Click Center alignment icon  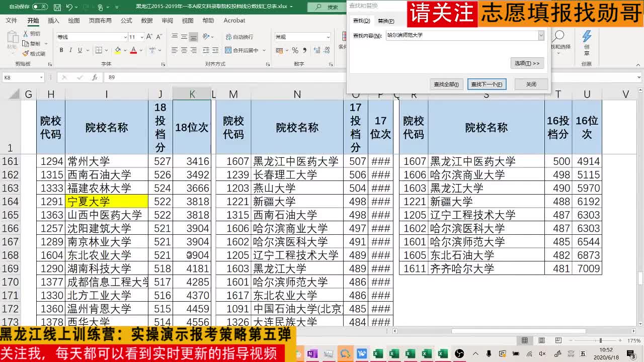[x=184, y=50]
